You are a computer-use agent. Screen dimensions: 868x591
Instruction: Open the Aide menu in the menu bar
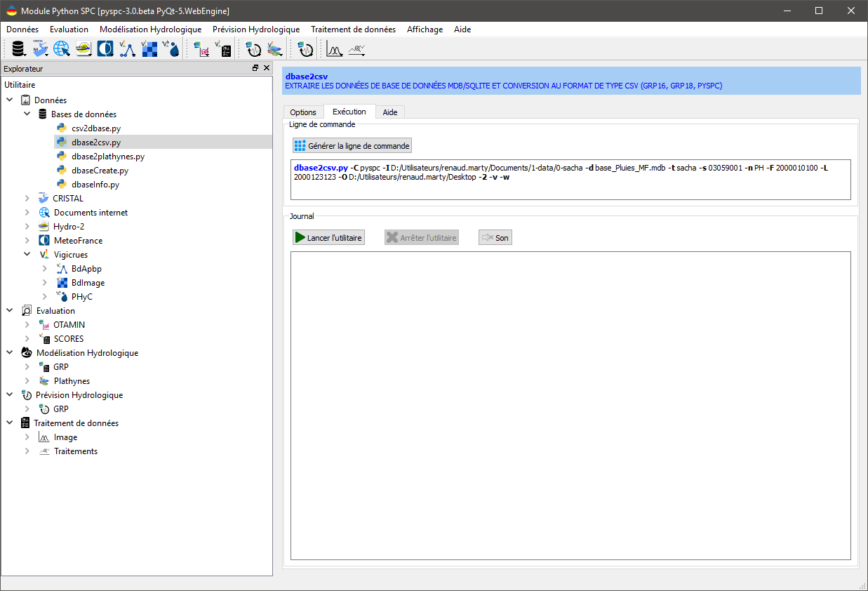462,29
